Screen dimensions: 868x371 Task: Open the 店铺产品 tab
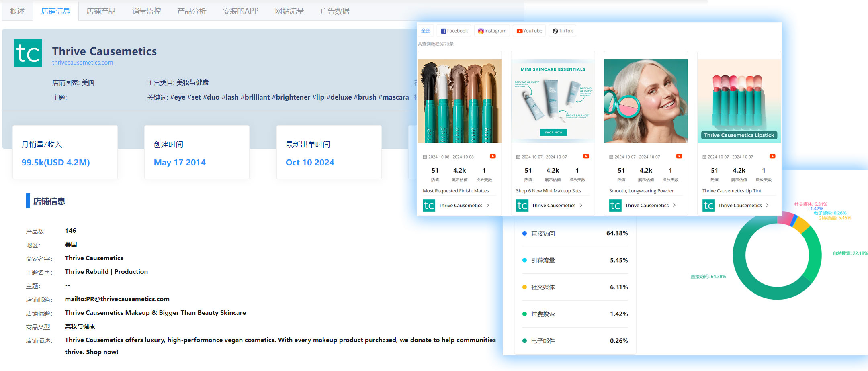pyautogui.click(x=101, y=11)
